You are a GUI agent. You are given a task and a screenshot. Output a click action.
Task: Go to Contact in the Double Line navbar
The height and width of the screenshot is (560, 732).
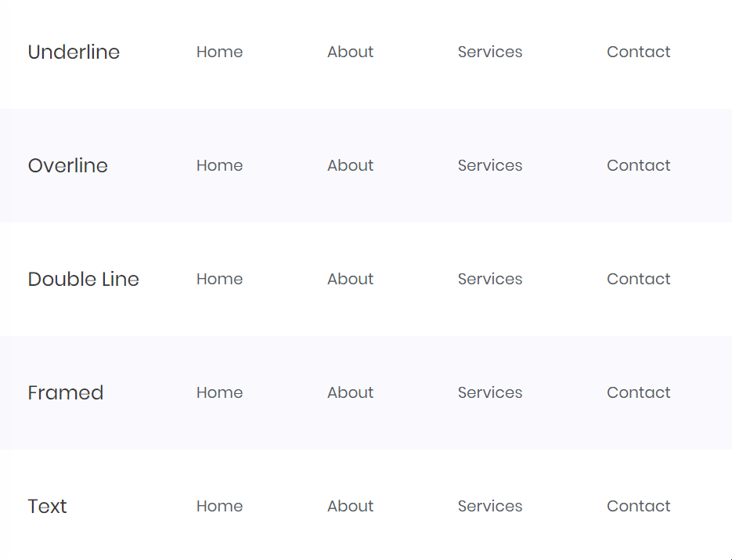pos(638,279)
